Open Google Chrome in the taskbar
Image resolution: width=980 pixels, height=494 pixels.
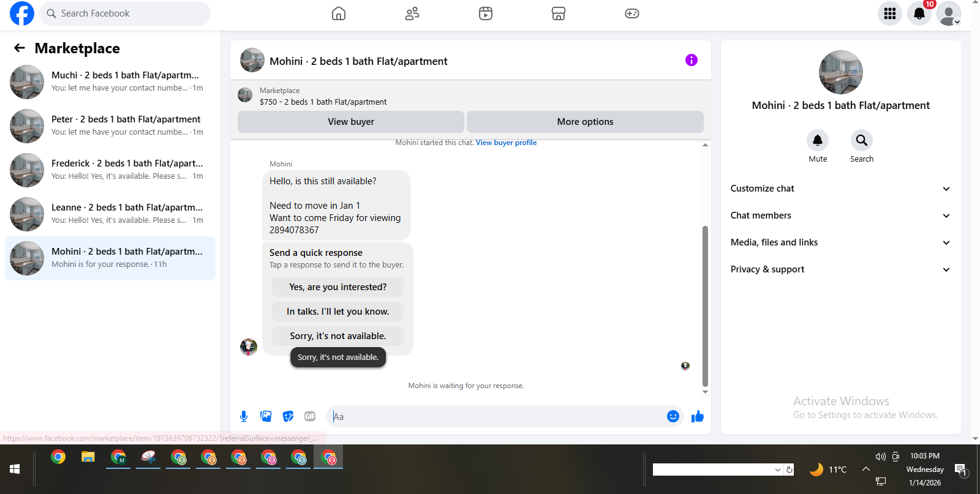click(58, 457)
